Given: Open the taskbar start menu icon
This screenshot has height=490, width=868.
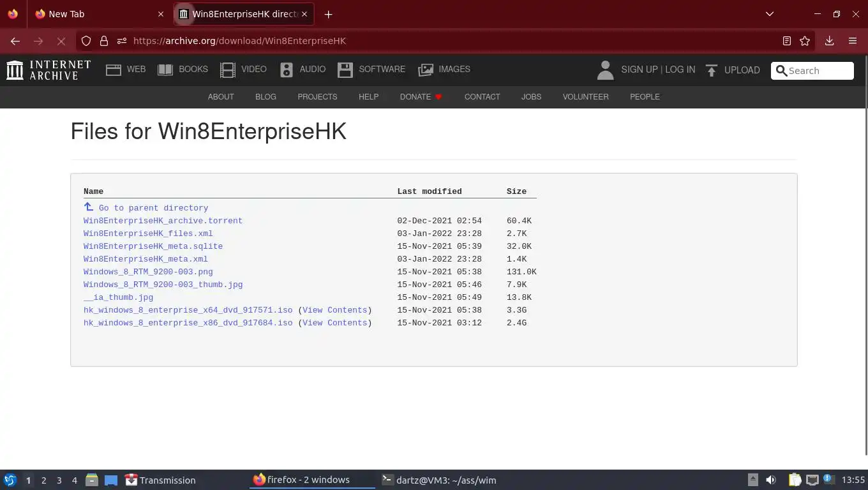Looking at the screenshot, I should tap(10, 480).
